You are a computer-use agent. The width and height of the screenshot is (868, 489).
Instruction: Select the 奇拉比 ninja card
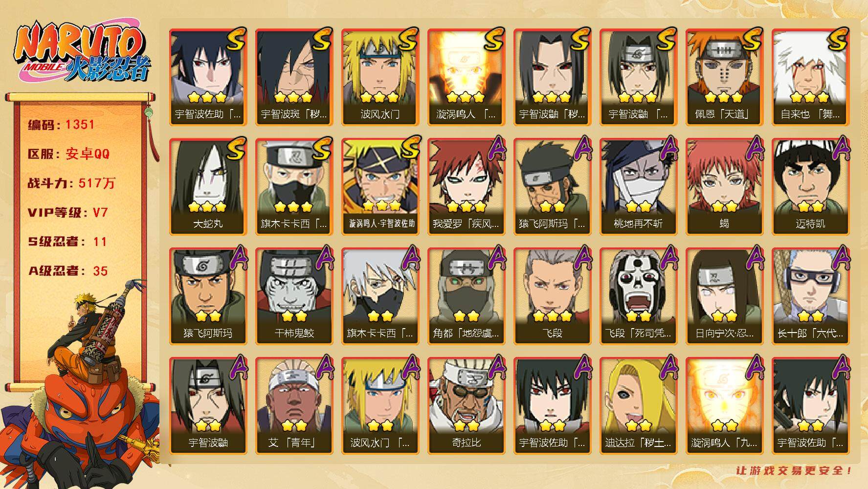(466, 405)
